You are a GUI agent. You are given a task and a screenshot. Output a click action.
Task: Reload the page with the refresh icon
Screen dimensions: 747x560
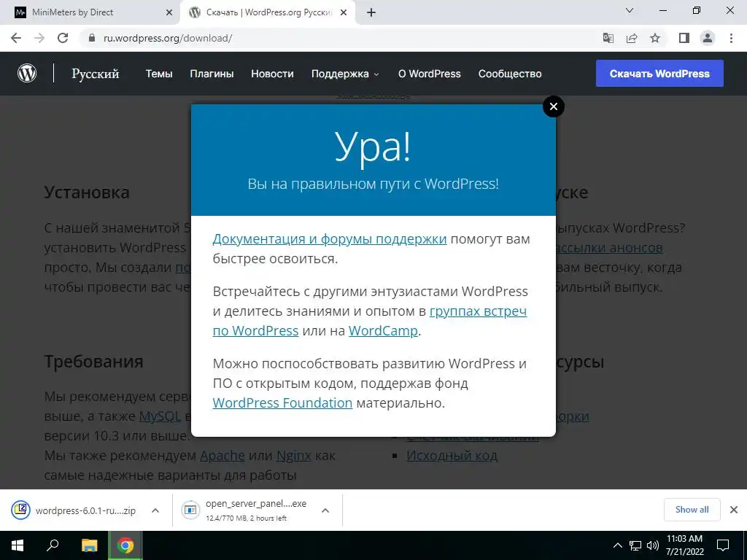[63, 38]
